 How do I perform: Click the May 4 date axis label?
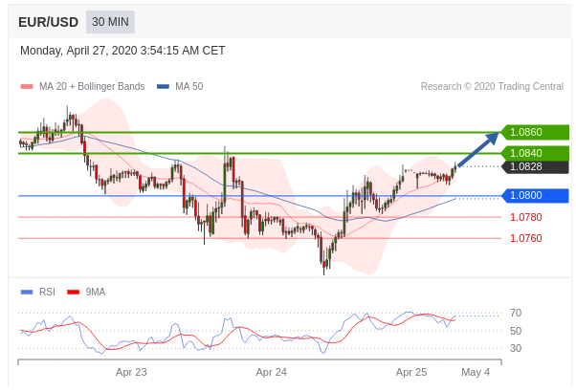(x=476, y=372)
